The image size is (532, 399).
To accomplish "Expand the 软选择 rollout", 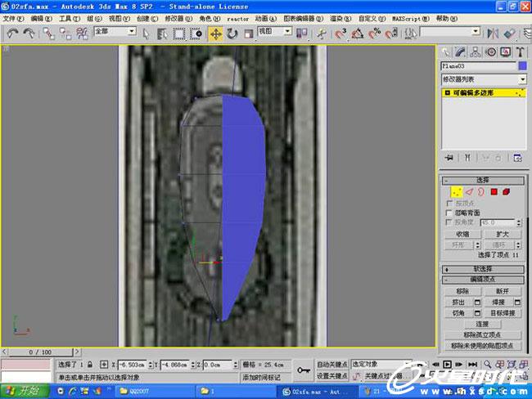I will coord(483,269).
